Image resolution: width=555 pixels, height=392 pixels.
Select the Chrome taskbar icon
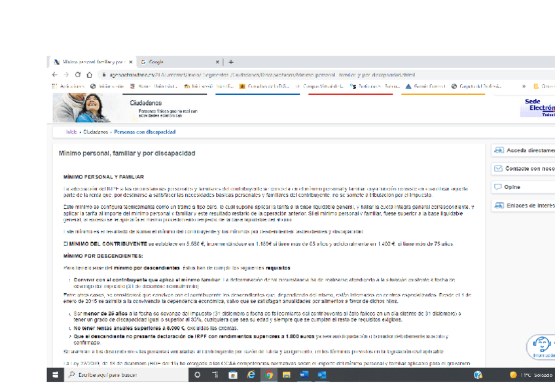pos(268,375)
